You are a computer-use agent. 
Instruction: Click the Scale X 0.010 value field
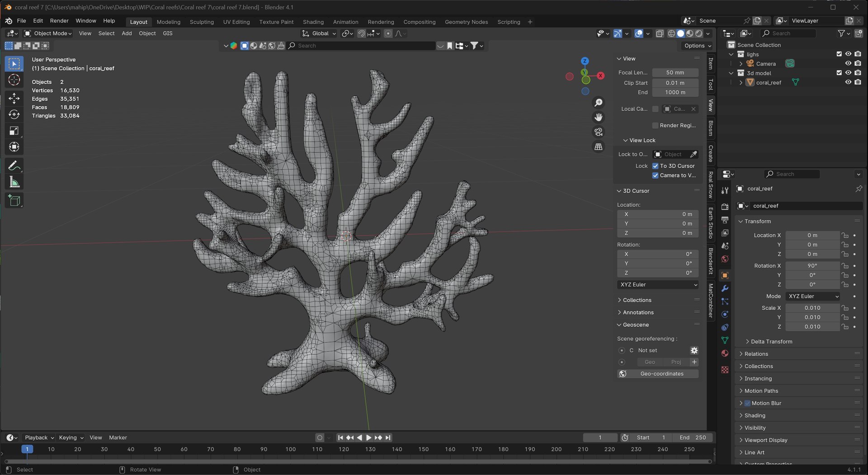(x=812, y=308)
